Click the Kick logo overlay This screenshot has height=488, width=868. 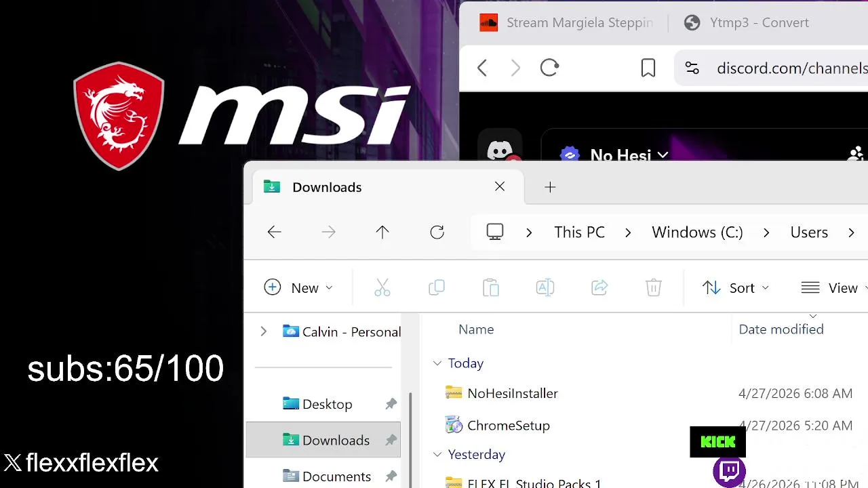click(x=717, y=442)
